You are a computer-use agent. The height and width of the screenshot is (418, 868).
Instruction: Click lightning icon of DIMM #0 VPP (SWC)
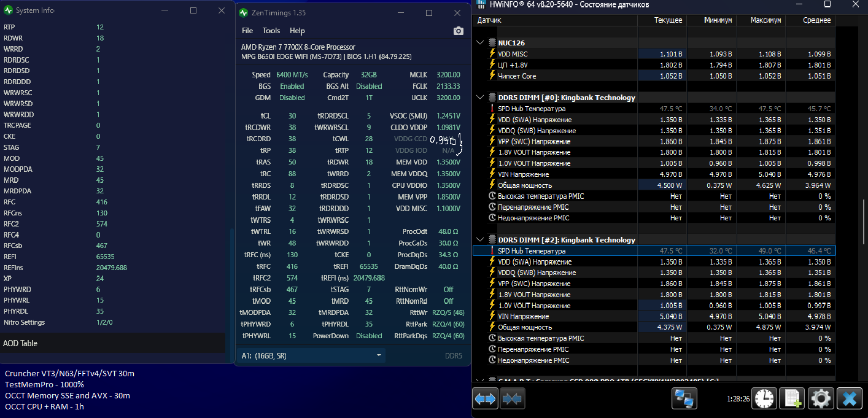click(x=492, y=142)
